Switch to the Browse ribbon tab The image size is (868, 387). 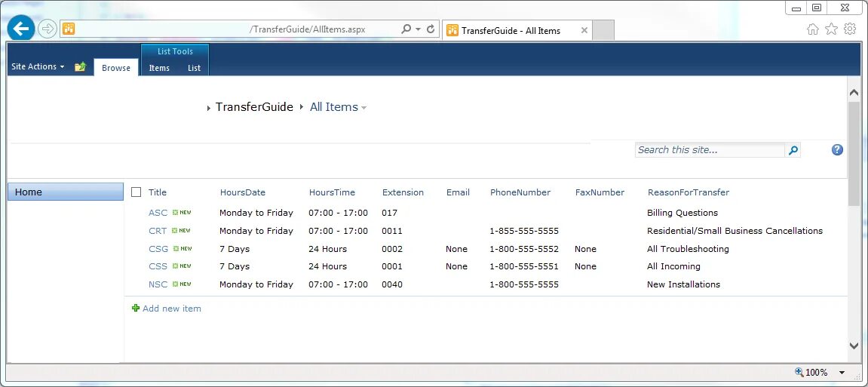pos(116,68)
